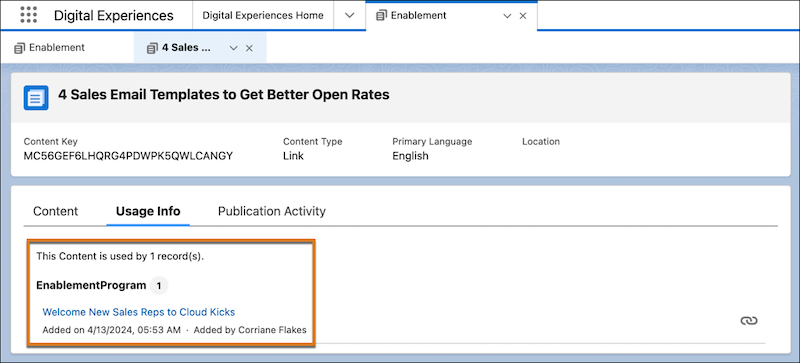Viewport: 800px width, 363px height.
Task: Select the 4 Sales... subtab
Action: pyautogui.click(x=186, y=48)
